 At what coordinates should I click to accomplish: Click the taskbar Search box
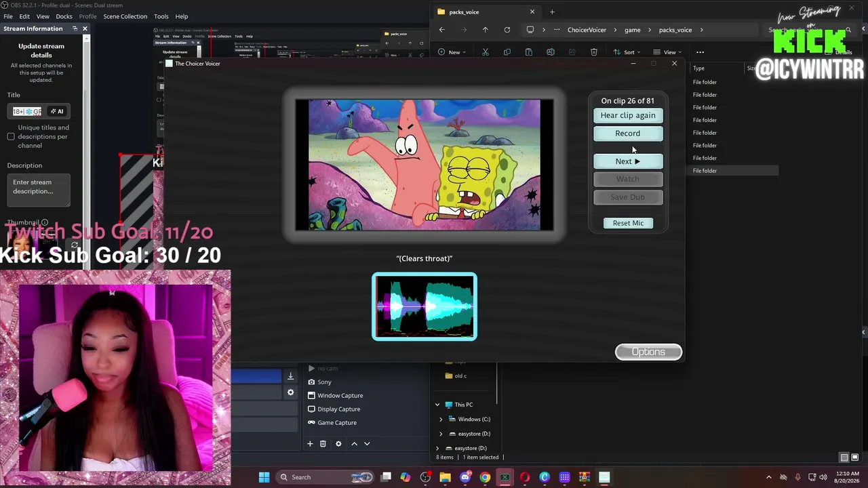pos(325,477)
